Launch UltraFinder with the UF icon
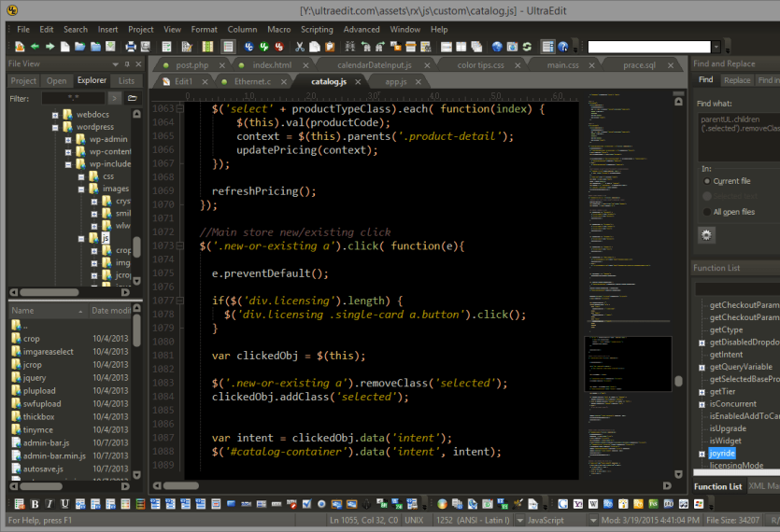 tap(264, 47)
